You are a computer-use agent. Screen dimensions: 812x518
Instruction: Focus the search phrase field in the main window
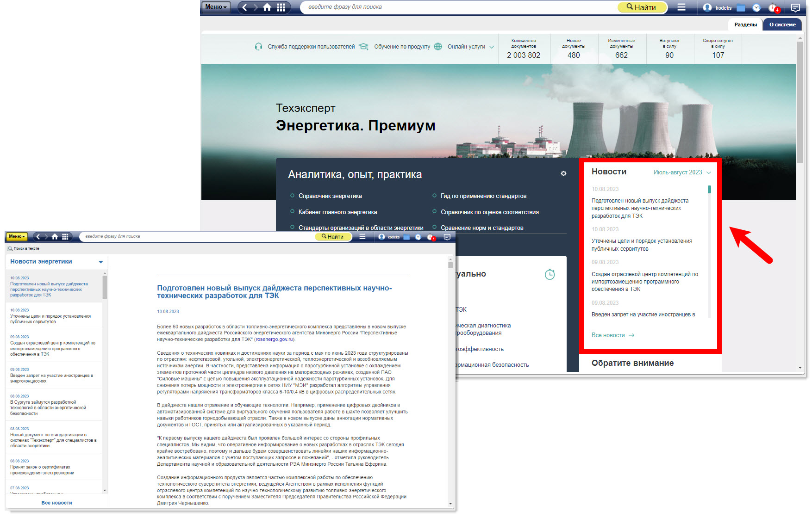(x=458, y=7)
